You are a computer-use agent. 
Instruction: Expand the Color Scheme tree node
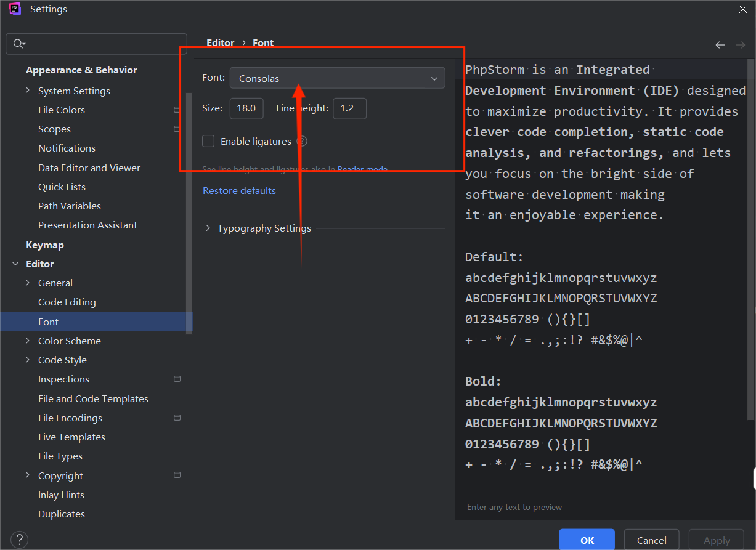(x=27, y=341)
